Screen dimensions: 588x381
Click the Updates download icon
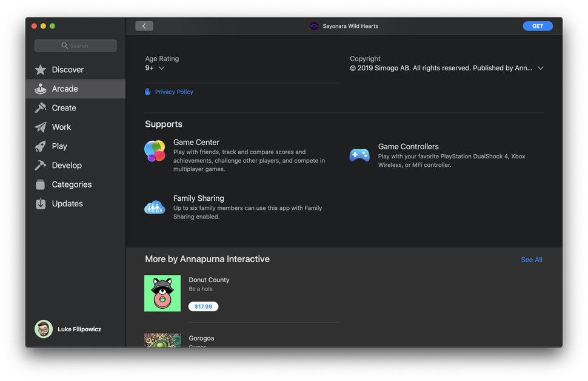pos(41,204)
